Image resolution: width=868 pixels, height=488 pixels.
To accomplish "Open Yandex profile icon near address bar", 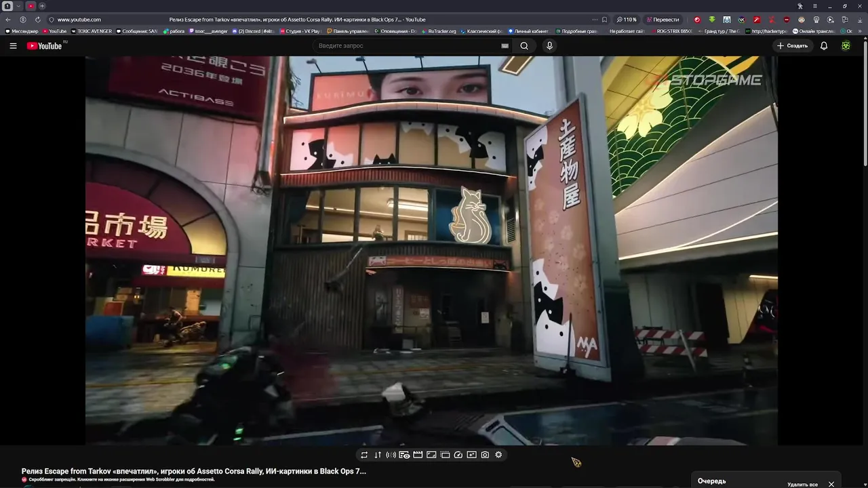I will point(23,20).
